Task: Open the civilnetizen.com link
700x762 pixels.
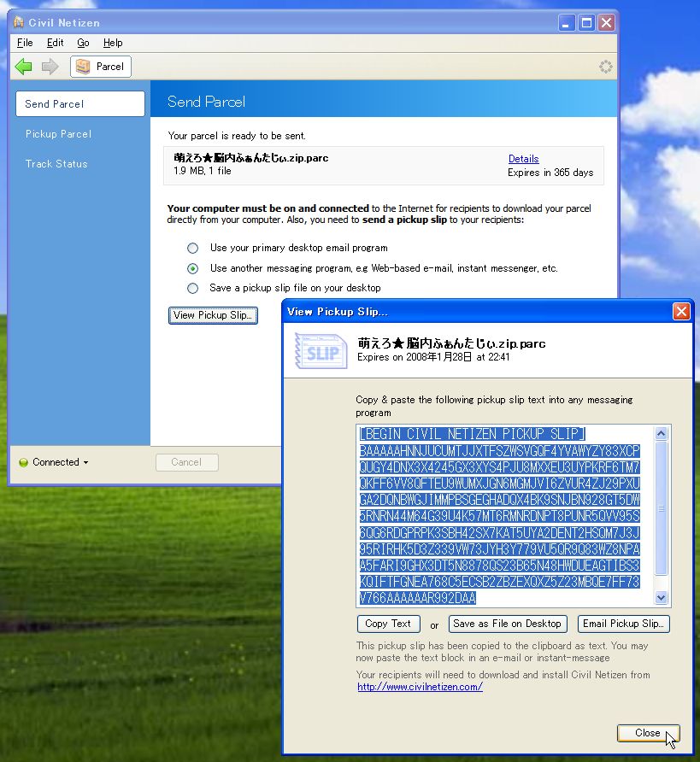Action: click(x=420, y=687)
